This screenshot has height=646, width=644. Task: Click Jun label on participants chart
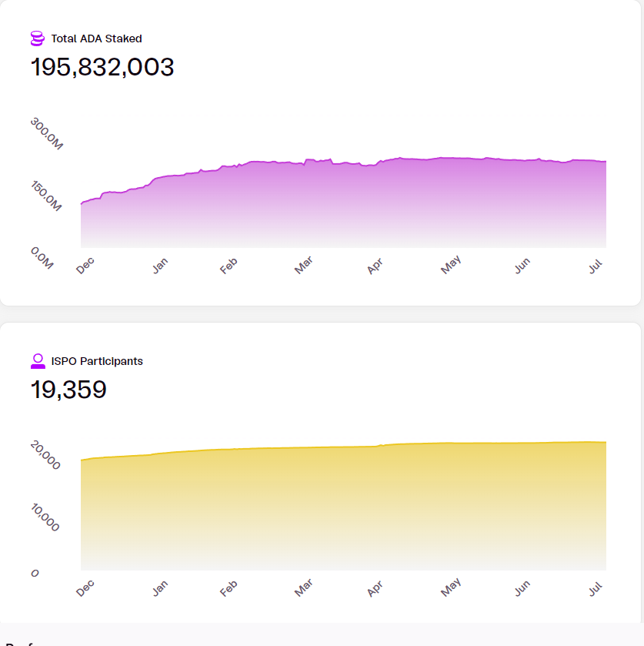point(522,589)
